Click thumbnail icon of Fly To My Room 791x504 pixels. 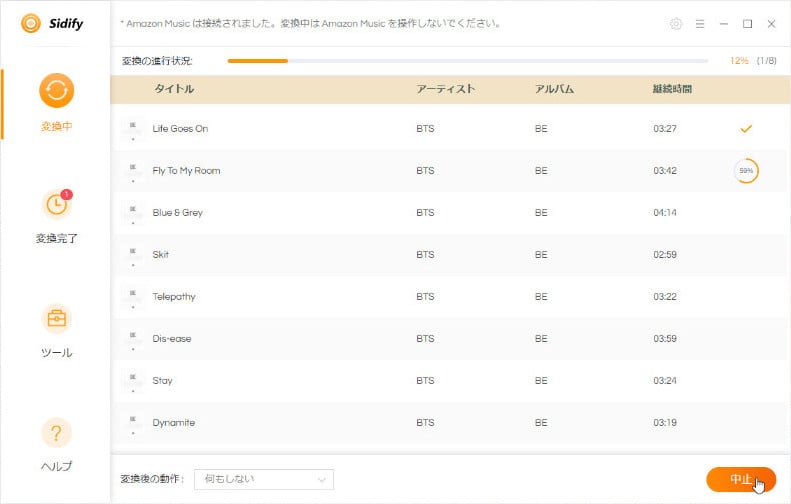[x=133, y=171]
